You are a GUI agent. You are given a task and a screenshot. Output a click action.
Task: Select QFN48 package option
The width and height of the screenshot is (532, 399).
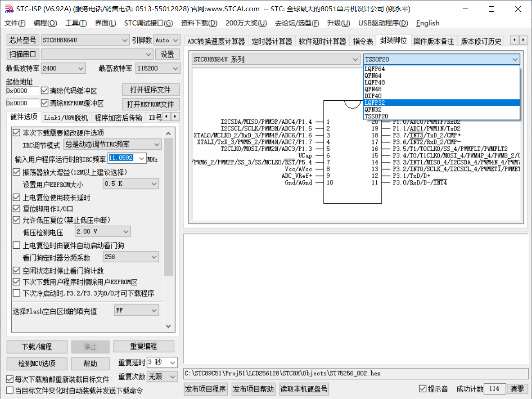tap(442, 89)
